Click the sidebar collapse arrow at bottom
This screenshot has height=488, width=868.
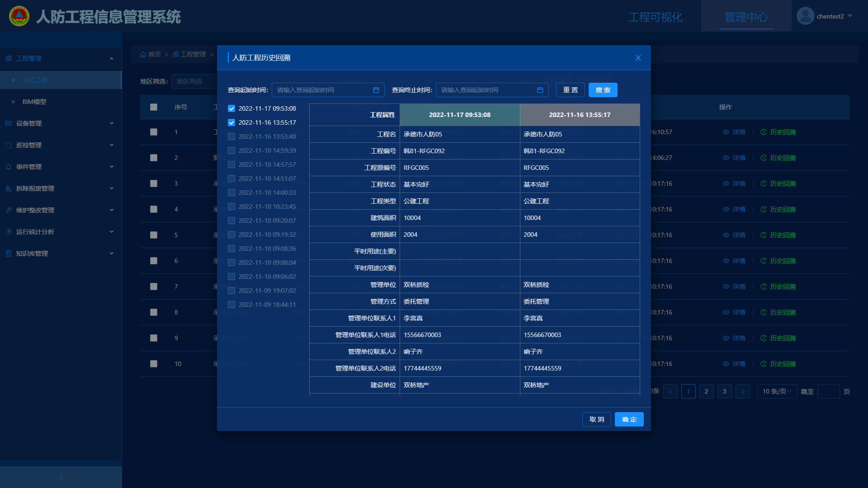[x=61, y=477]
